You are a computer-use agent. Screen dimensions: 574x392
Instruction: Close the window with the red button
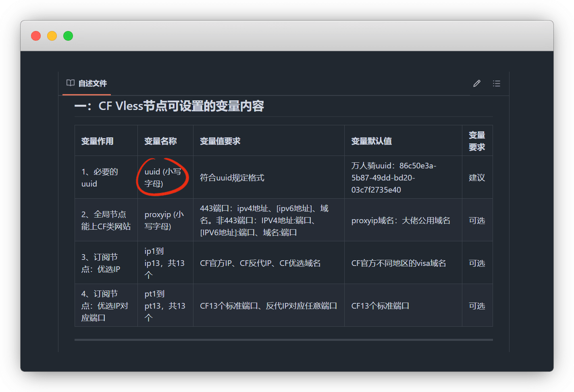click(36, 36)
